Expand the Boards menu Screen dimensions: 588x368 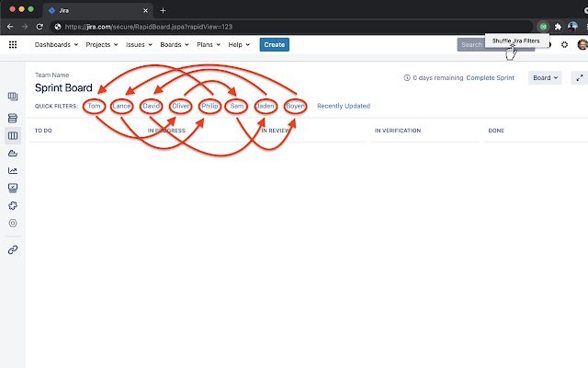175,45
